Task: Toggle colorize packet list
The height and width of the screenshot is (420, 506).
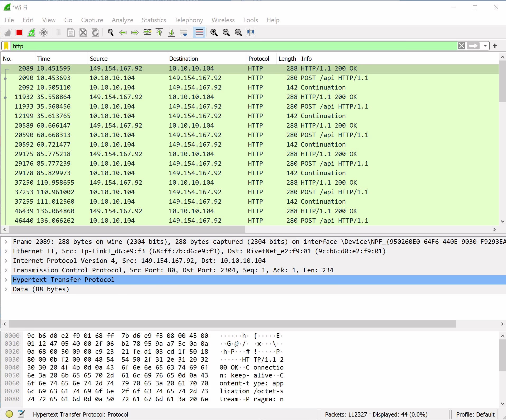Action: point(199,32)
